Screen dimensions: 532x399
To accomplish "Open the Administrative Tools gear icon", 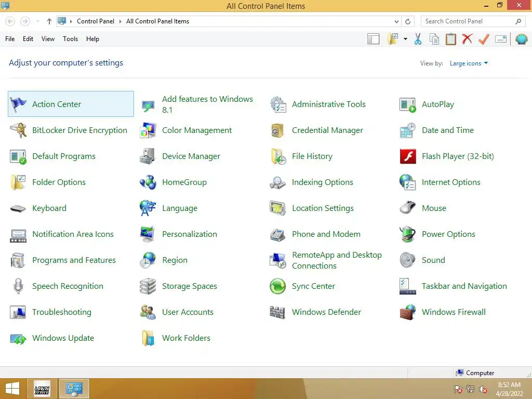I will (278, 104).
